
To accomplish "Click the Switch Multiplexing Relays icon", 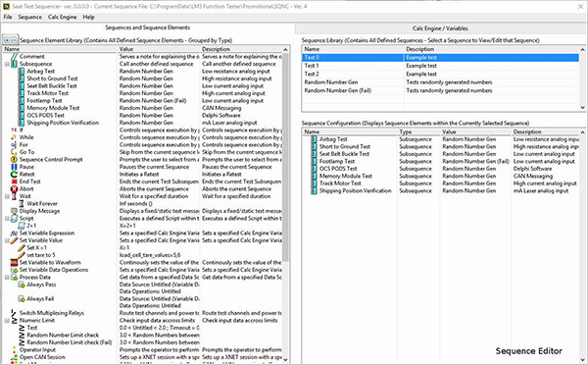I will [x=14, y=313].
